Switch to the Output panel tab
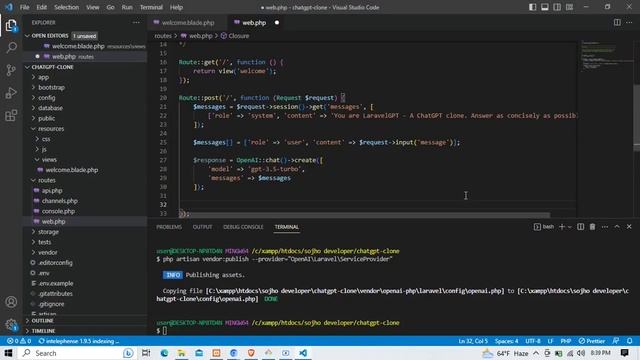 tap(202, 227)
